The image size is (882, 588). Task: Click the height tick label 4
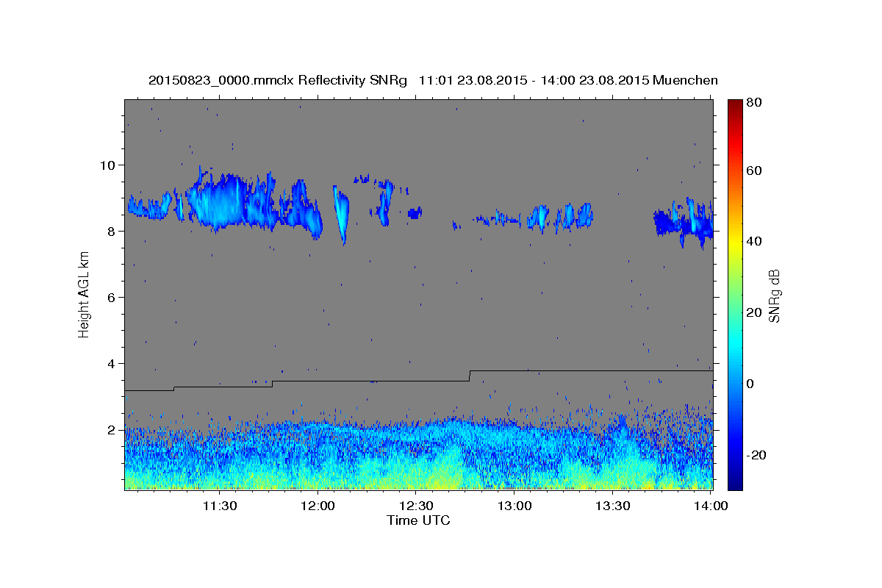click(112, 363)
